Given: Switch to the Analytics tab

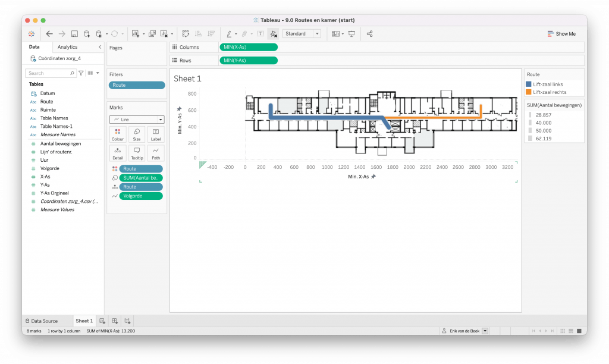Looking at the screenshot, I should click(x=67, y=47).
